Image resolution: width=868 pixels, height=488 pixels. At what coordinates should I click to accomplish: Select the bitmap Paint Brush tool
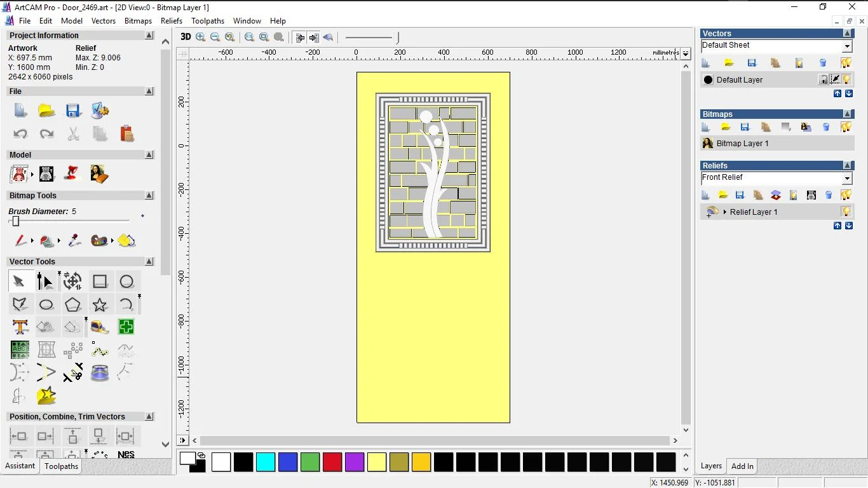[x=20, y=241]
